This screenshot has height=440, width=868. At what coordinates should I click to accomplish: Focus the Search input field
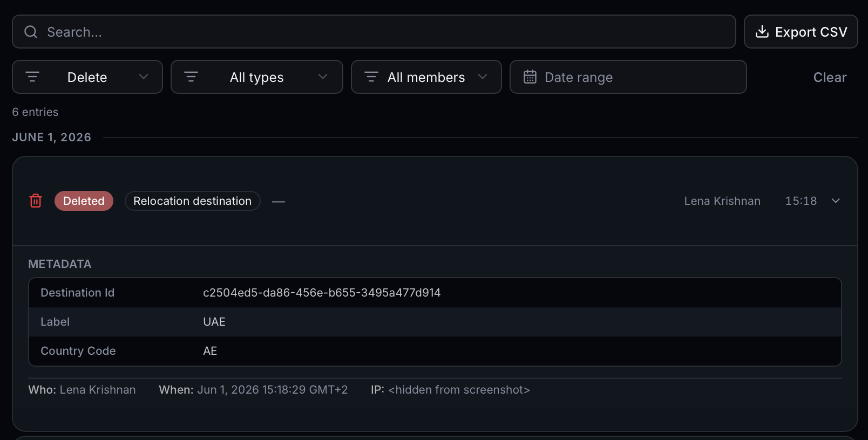click(x=374, y=32)
